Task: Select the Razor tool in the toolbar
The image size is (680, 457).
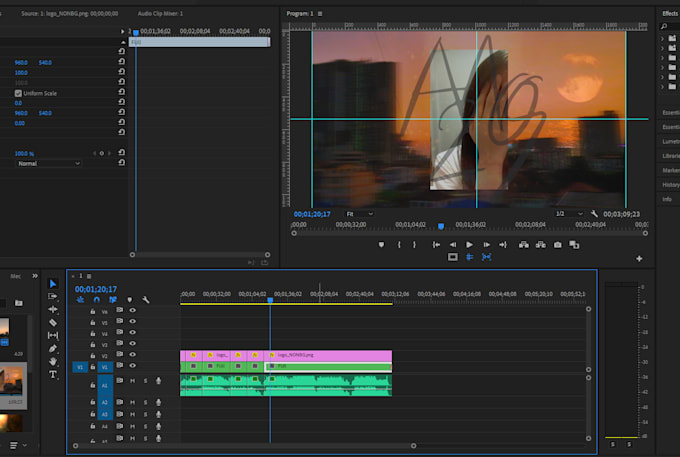Action: (x=53, y=323)
